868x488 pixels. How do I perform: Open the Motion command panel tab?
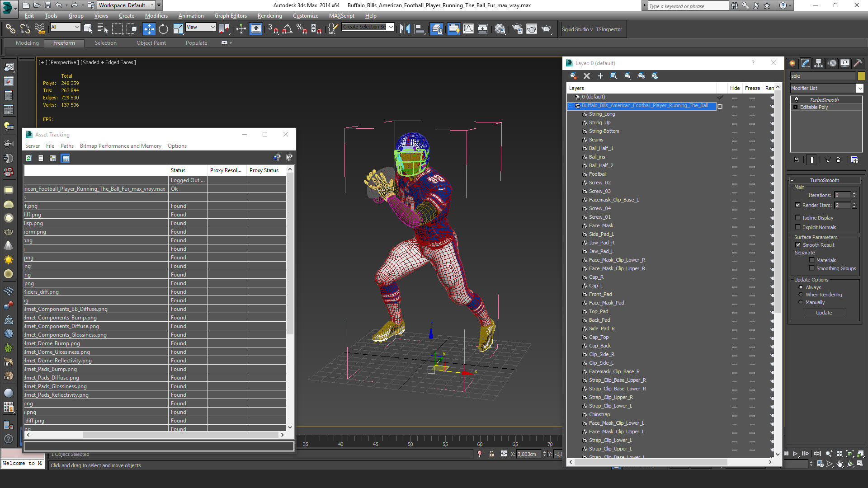click(x=832, y=63)
